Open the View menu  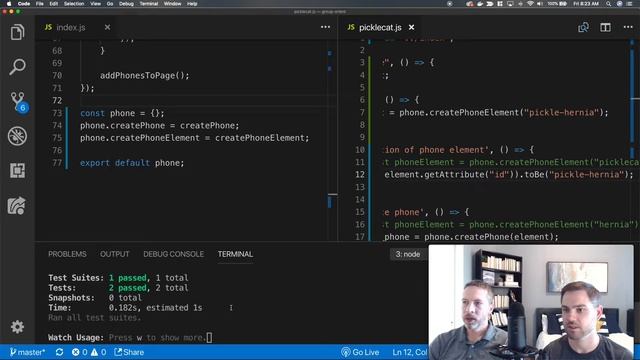[x=96, y=4]
